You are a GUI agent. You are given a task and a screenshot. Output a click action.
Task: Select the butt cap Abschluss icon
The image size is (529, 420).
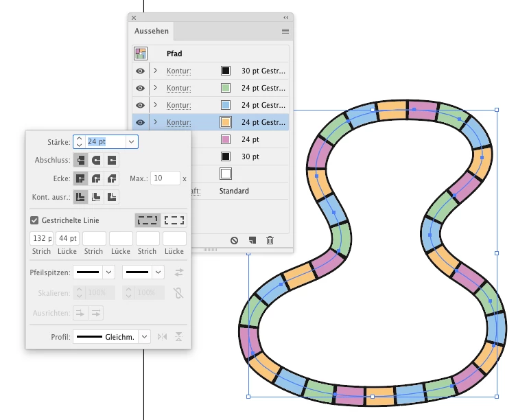[81, 160]
